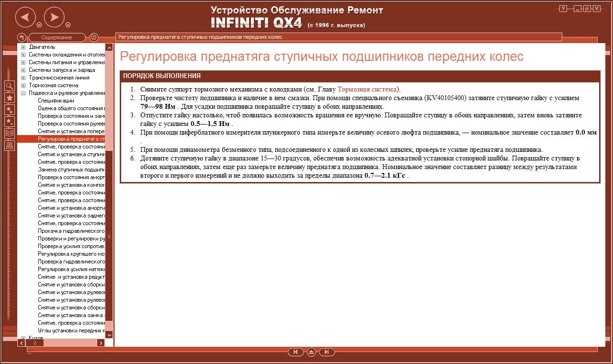The height and width of the screenshot is (364, 613).
Task: Select Системы запуска и заряда label
Action: (62, 70)
